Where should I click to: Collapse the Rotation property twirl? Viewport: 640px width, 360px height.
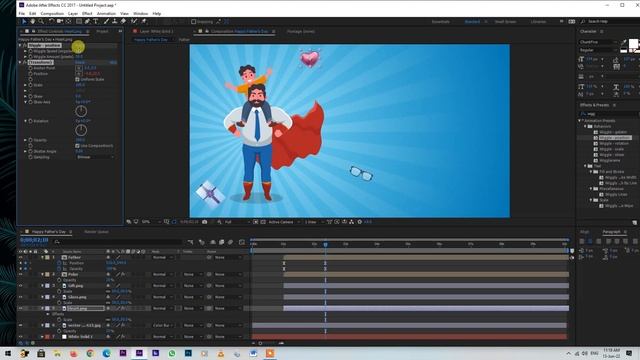pyautogui.click(x=25, y=121)
